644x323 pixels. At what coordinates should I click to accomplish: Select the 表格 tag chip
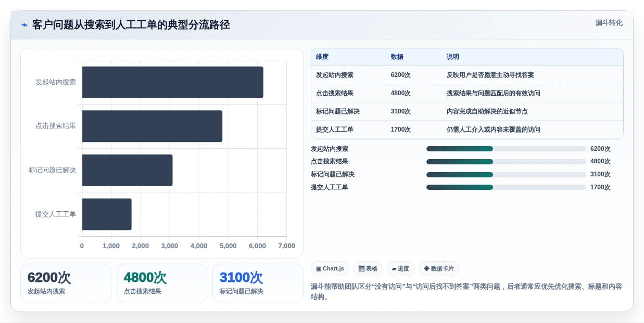pyautogui.click(x=368, y=269)
